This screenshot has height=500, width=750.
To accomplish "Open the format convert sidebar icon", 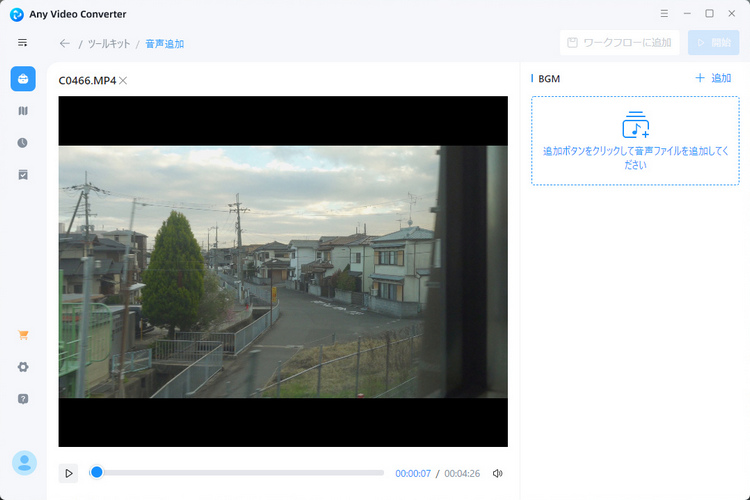I will pos(23,111).
